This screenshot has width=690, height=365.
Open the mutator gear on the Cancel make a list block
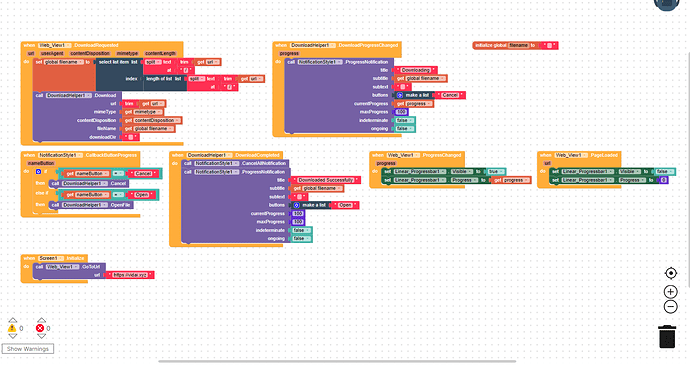tap(400, 95)
